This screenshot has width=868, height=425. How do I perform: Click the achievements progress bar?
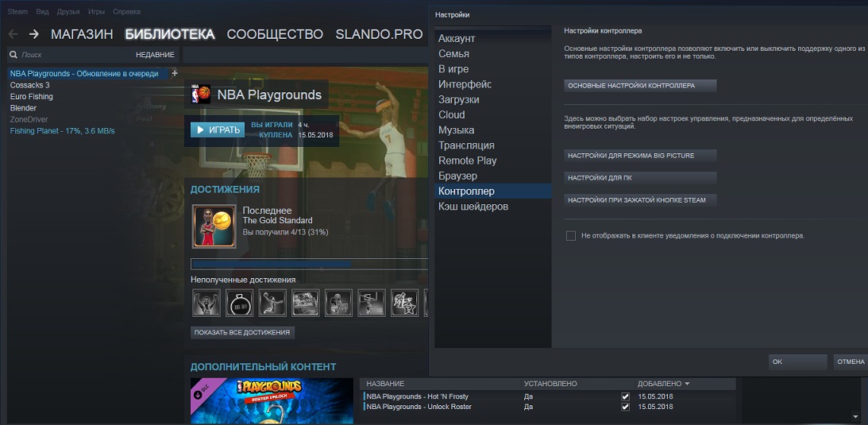pyautogui.click(x=310, y=264)
